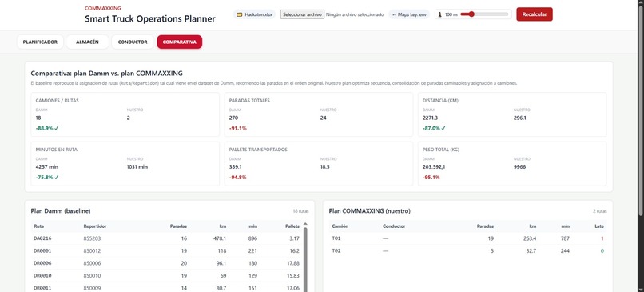The height and width of the screenshot is (292, 644).
Task: Click the Smart Truck Operations Planner title
Action: 150,19
